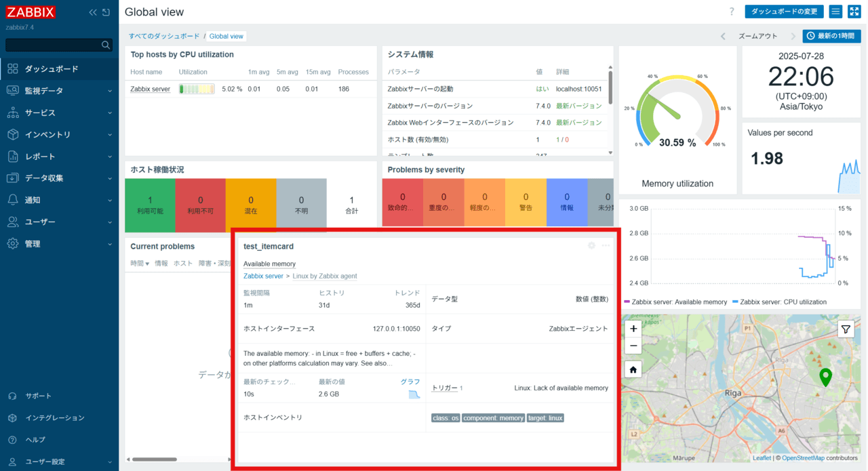Expand the 監視データ menu
Image resolution: width=868 pixels, height=471 pixels.
point(59,91)
